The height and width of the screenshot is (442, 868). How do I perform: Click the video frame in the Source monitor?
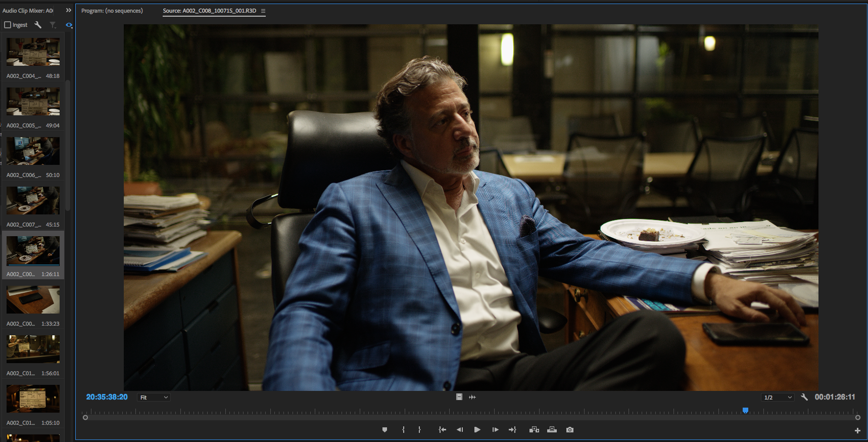coord(471,207)
